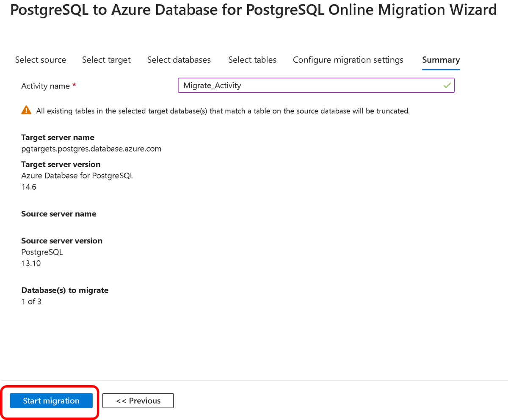Switch to the Select target tab
508x420 pixels.
106,60
